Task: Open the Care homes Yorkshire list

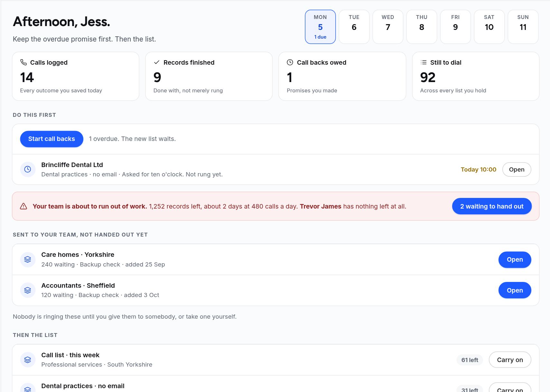Action: (x=515, y=260)
